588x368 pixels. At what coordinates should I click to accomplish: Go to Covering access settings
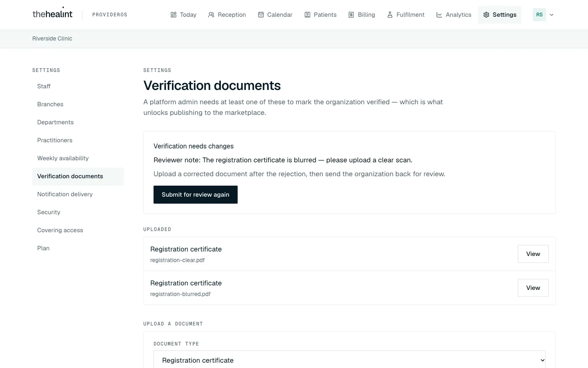click(78, 230)
